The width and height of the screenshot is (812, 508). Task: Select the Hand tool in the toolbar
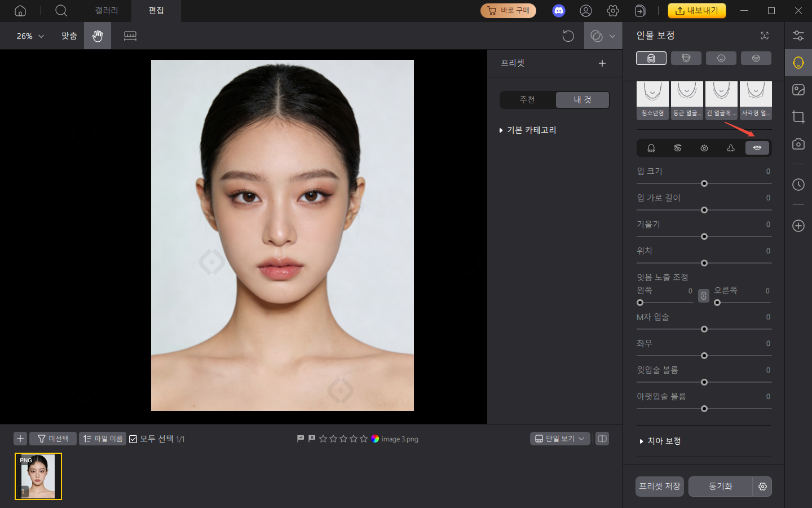click(x=97, y=36)
